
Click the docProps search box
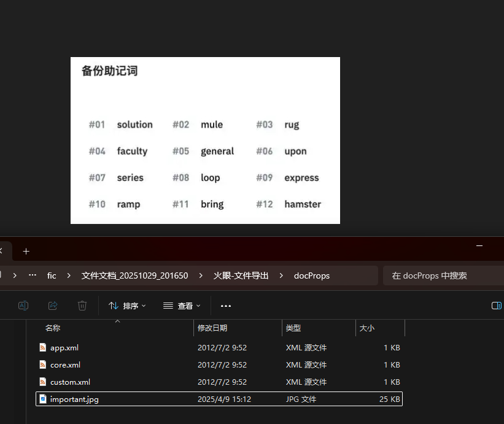pos(442,276)
